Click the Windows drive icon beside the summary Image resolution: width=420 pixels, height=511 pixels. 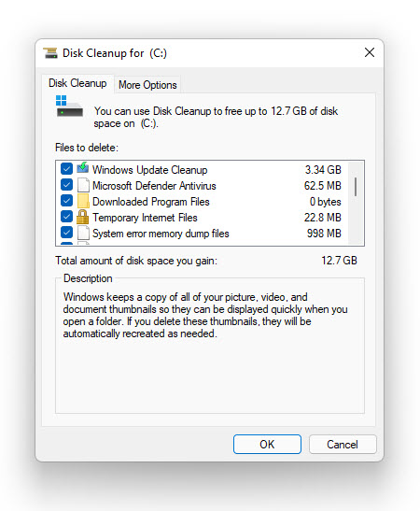[69, 106]
